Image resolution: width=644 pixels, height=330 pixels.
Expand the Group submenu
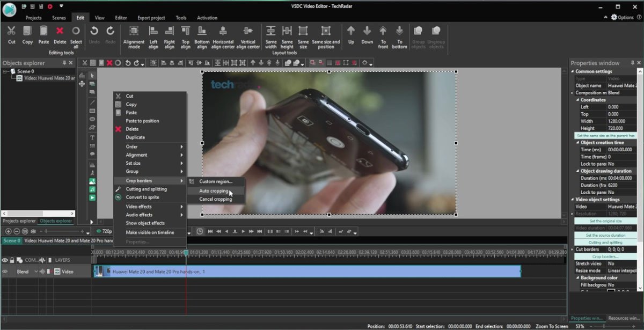point(150,172)
